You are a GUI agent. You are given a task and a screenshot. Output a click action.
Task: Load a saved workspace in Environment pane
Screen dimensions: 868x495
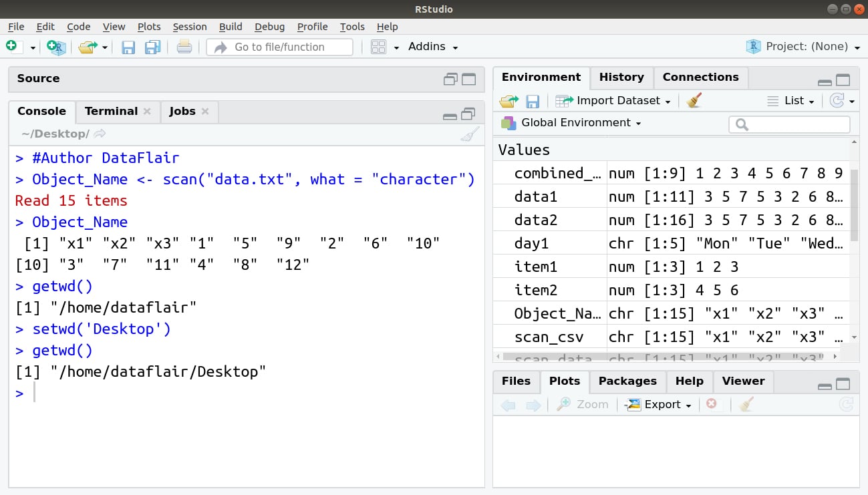[509, 100]
